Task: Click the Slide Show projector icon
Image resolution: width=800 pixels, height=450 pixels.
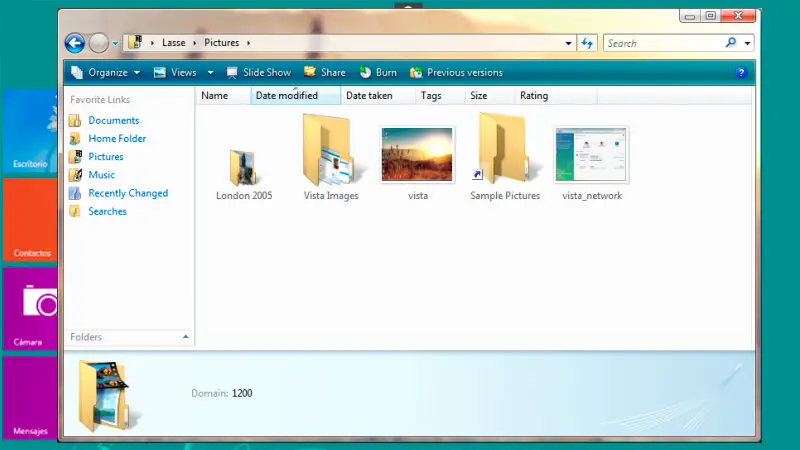Action: (x=232, y=72)
